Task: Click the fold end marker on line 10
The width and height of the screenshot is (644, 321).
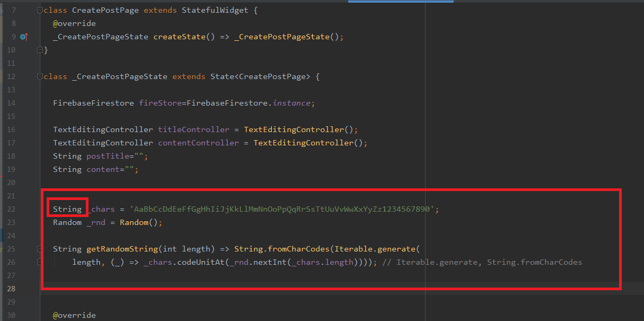Action: 40,50
